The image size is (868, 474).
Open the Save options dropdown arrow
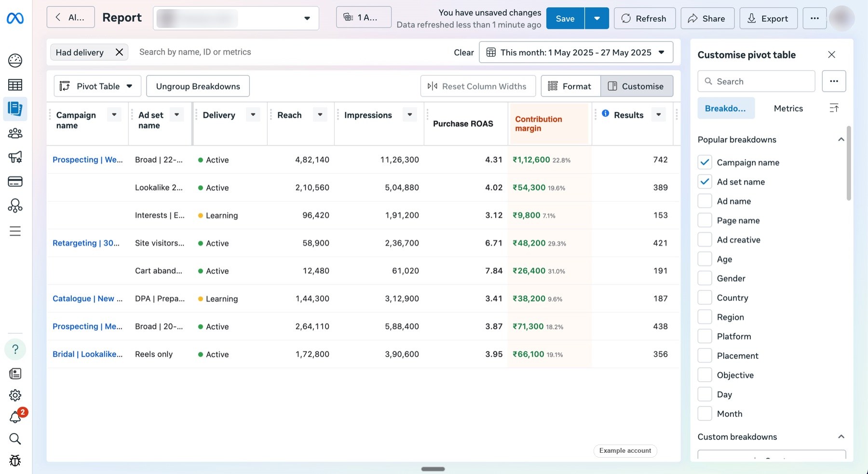click(597, 18)
